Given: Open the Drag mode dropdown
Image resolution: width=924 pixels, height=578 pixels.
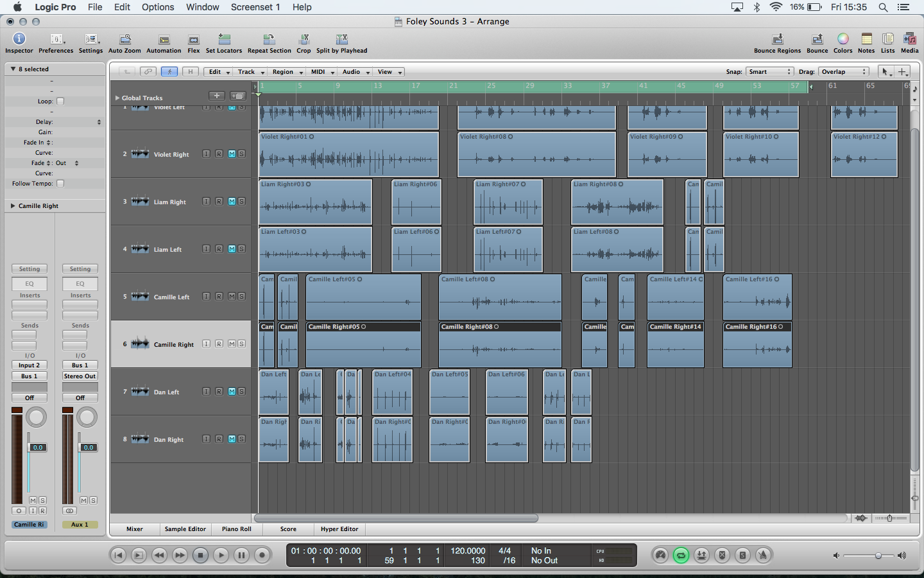Looking at the screenshot, I should pyautogui.click(x=843, y=72).
